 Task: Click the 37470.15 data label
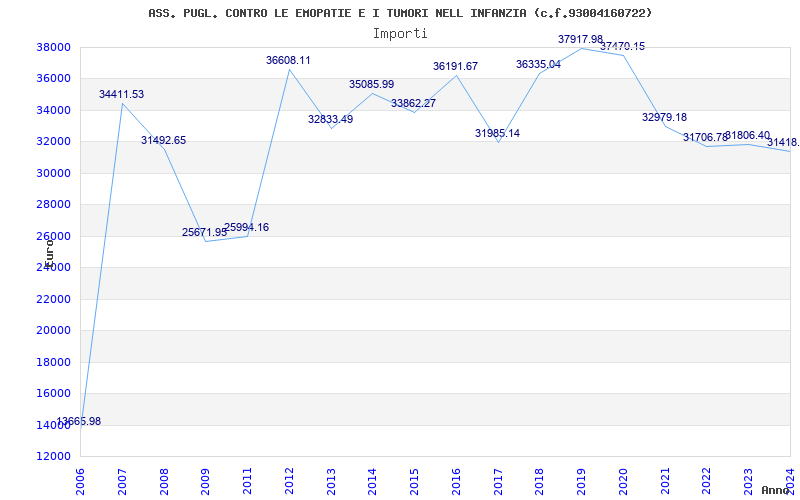(x=622, y=46)
